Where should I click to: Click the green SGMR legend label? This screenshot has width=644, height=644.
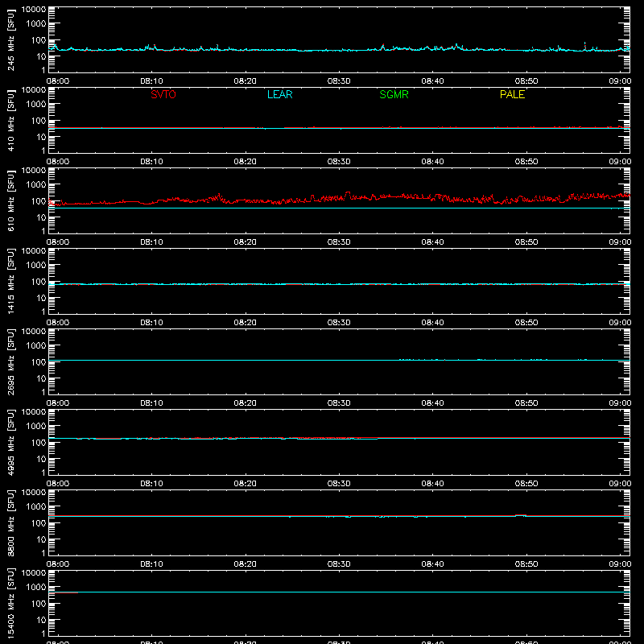click(394, 94)
